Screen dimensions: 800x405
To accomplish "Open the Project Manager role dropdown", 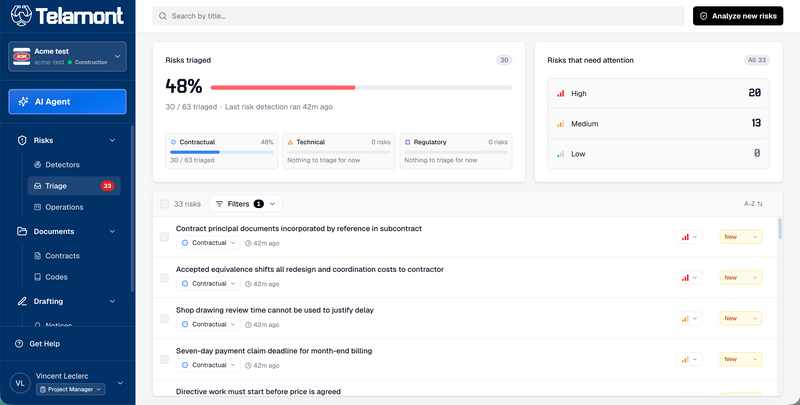I will (x=70, y=389).
